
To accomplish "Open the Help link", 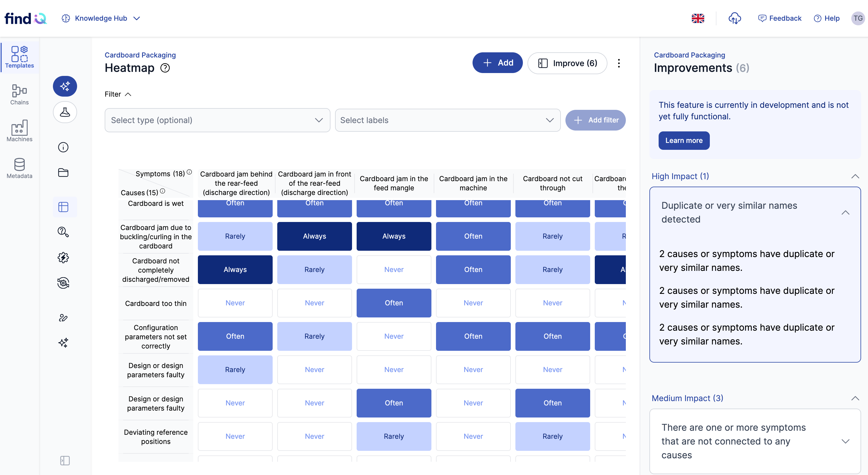I will (x=827, y=18).
